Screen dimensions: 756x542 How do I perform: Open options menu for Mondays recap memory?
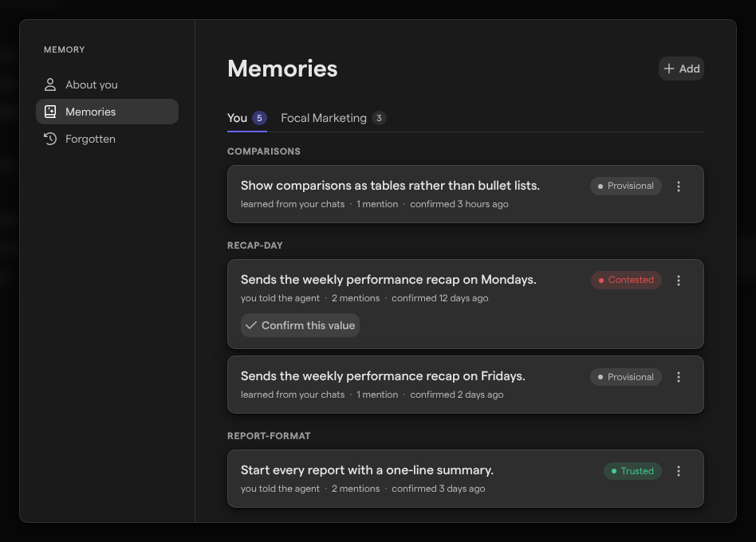click(x=679, y=281)
